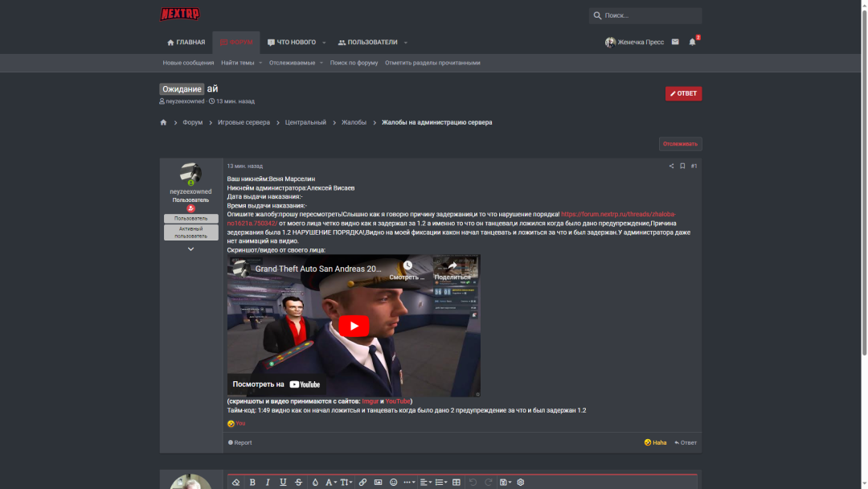Screen dimensions: 868x489
Task: Open neyzeexowned avatar in post sidebar
Action: coord(190,174)
